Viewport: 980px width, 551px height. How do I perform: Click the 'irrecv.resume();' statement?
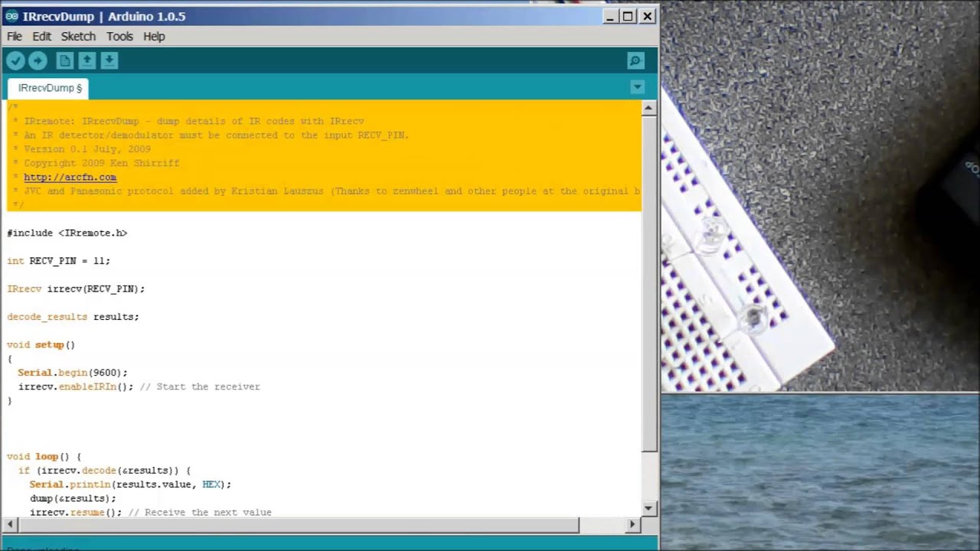click(x=76, y=512)
